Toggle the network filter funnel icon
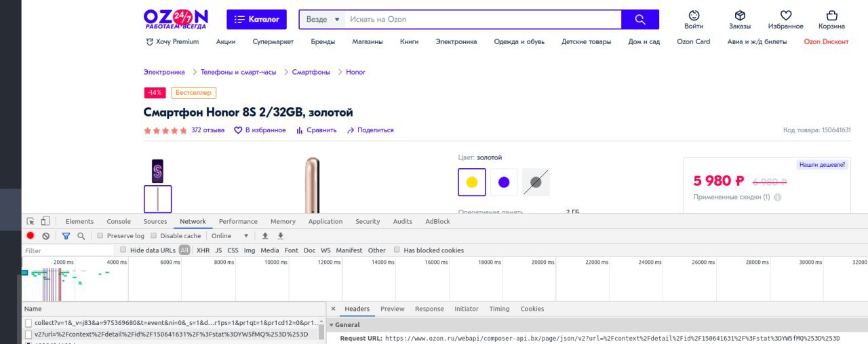The width and height of the screenshot is (868, 344). pyautogui.click(x=66, y=236)
